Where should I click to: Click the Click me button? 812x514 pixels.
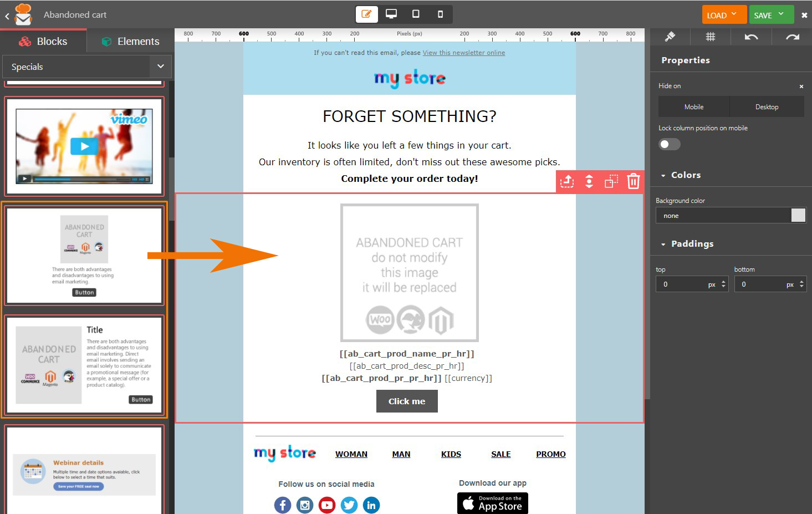point(407,401)
